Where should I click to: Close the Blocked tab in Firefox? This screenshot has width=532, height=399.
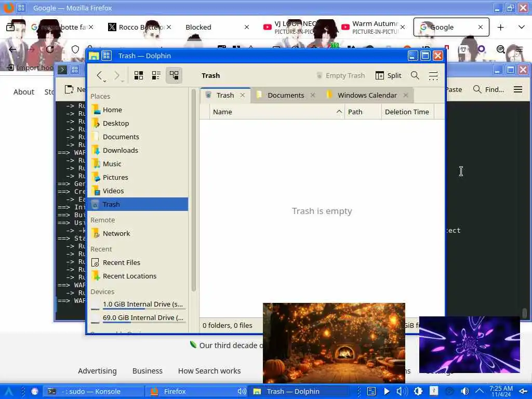click(247, 27)
